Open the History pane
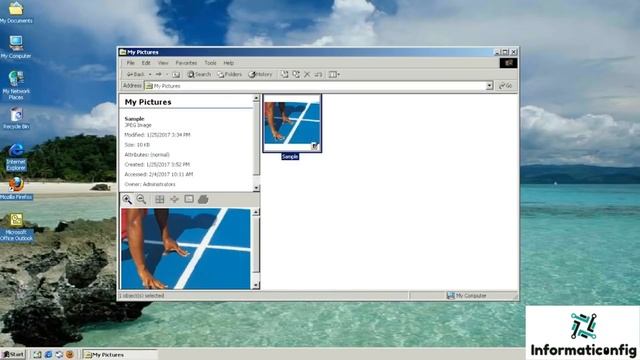Screen dimensions: 640x360 (260, 74)
